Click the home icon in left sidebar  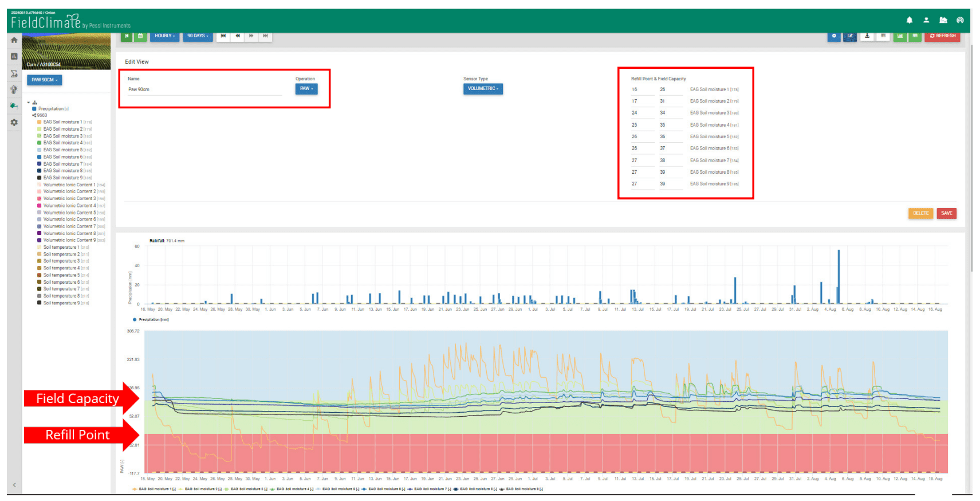click(14, 40)
